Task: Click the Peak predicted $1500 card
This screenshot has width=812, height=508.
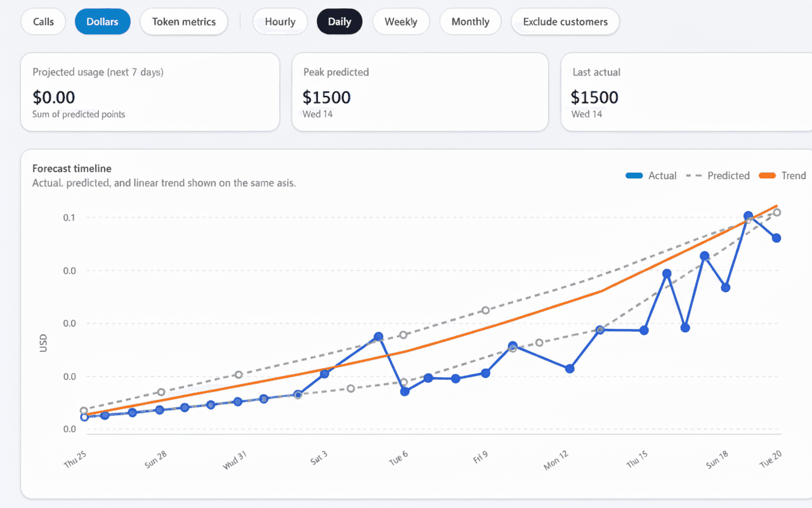Action: pos(420,91)
